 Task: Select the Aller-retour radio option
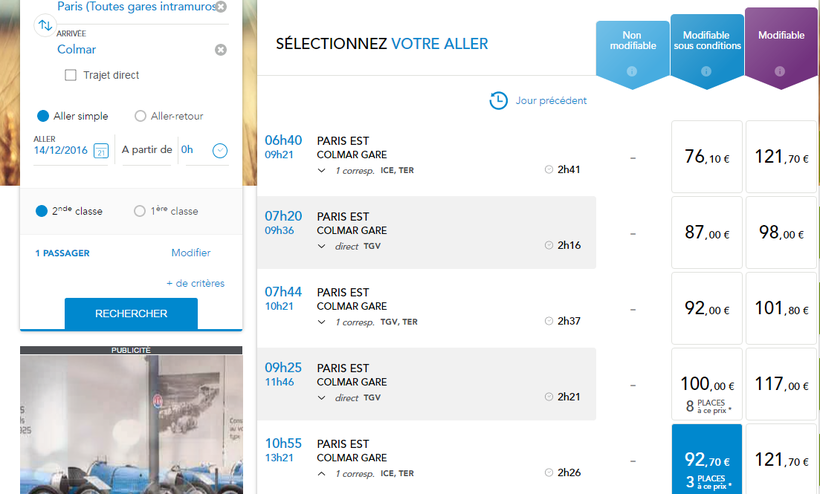pyautogui.click(x=140, y=116)
